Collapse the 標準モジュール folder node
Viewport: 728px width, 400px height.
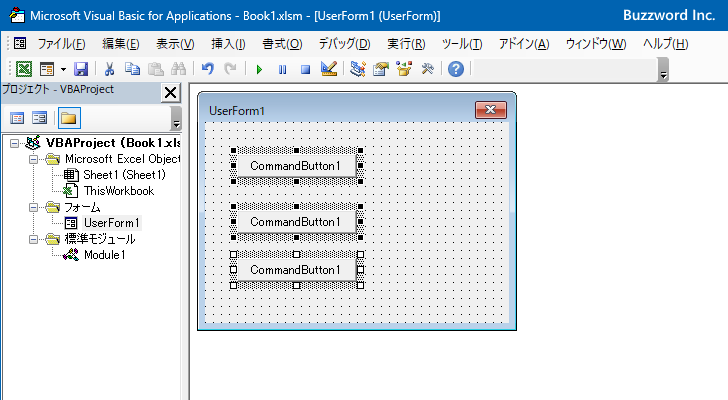pos(33,239)
